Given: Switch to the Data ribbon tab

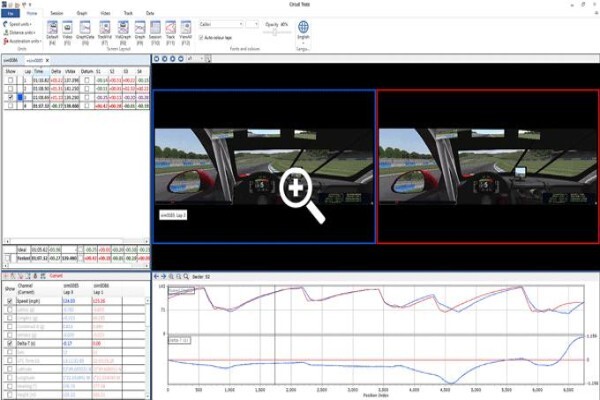Looking at the screenshot, I should (x=150, y=13).
